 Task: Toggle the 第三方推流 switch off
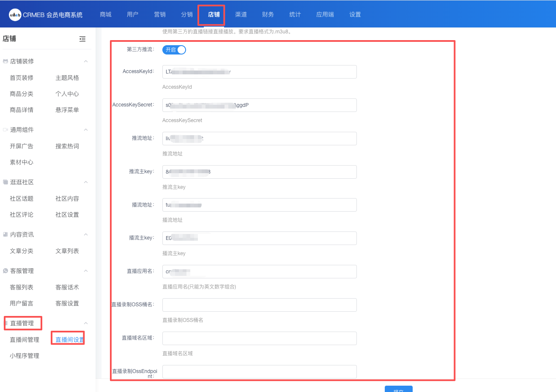click(174, 50)
